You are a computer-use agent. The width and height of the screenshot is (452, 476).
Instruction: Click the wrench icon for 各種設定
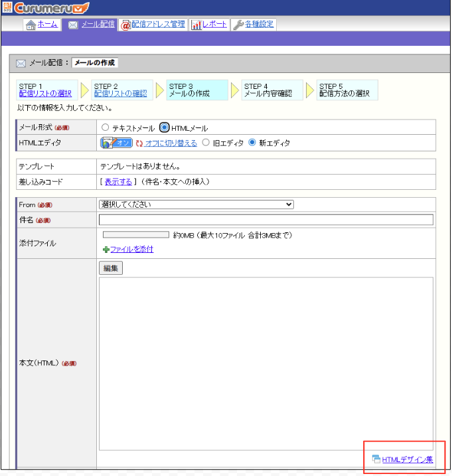[238, 25]
